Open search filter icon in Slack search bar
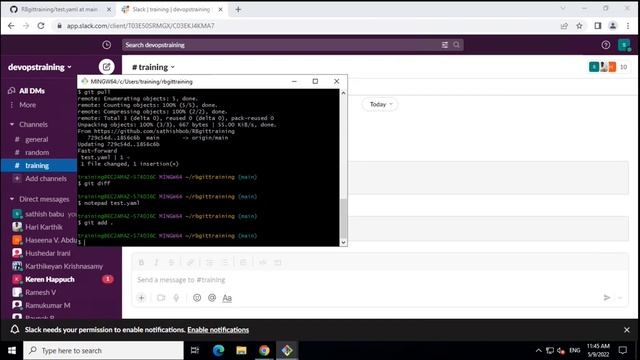 pos(444,45)
